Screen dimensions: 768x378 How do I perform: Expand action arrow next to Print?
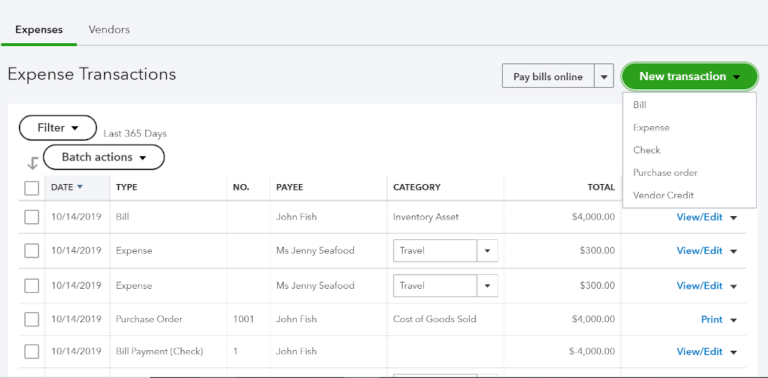click(733, 320)
